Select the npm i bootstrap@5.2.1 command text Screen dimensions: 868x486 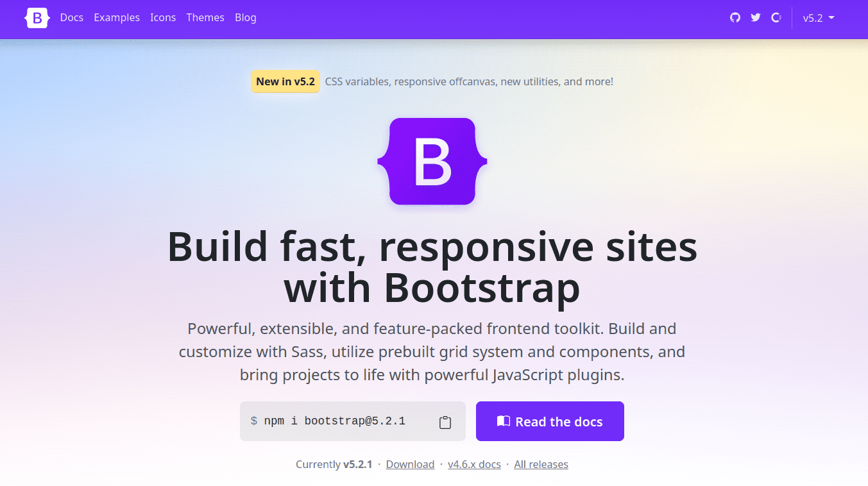(335, 421)
